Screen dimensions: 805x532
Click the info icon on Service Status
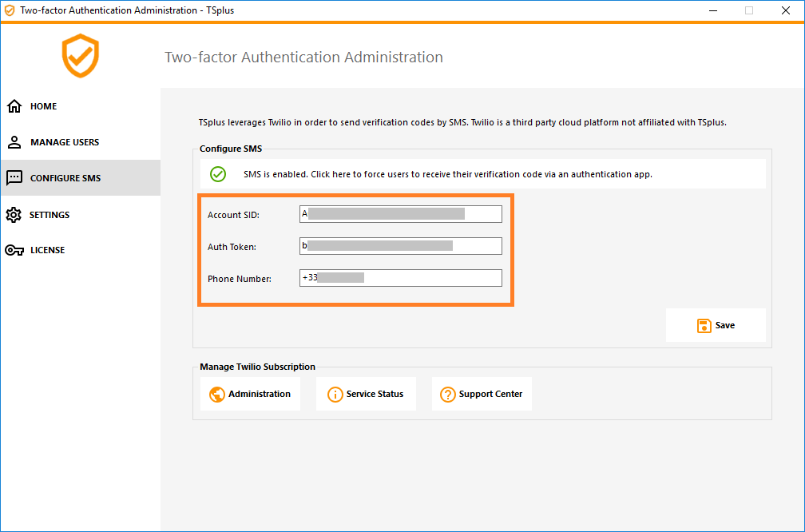335,394
